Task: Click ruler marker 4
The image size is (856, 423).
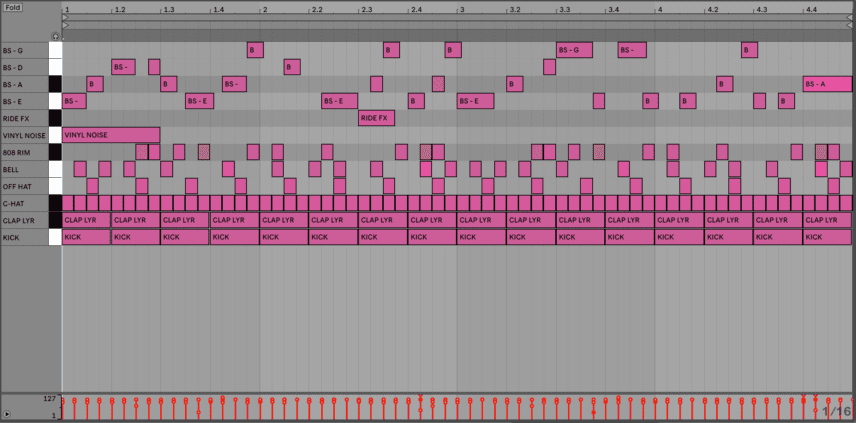Action: click(x=660, y=10)
